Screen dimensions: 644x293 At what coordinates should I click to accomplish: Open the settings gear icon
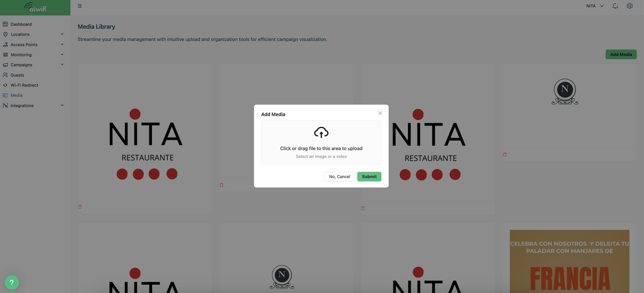click(630, 6)
